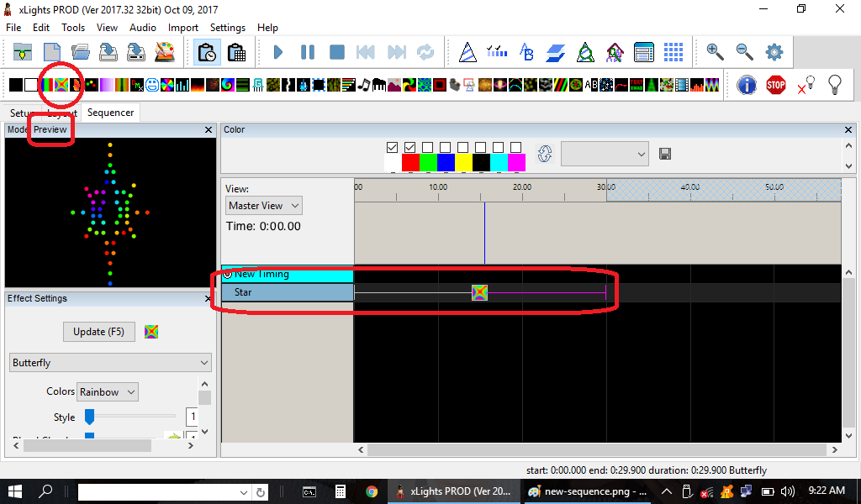Toggle the checkbox above the red swatch
The height and width of the screenshot is (504, 861).
tap(410, 147)
